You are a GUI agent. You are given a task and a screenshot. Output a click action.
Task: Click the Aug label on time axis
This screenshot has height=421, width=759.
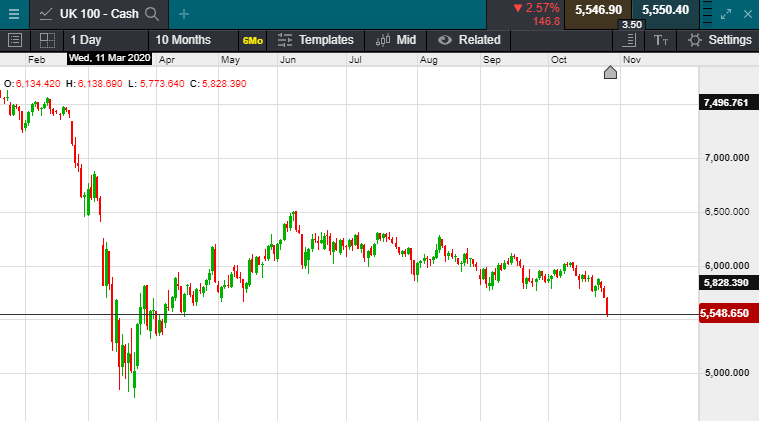pos(428,60)
